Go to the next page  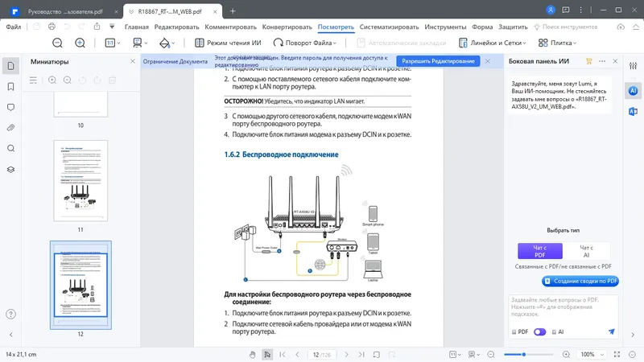346,355
